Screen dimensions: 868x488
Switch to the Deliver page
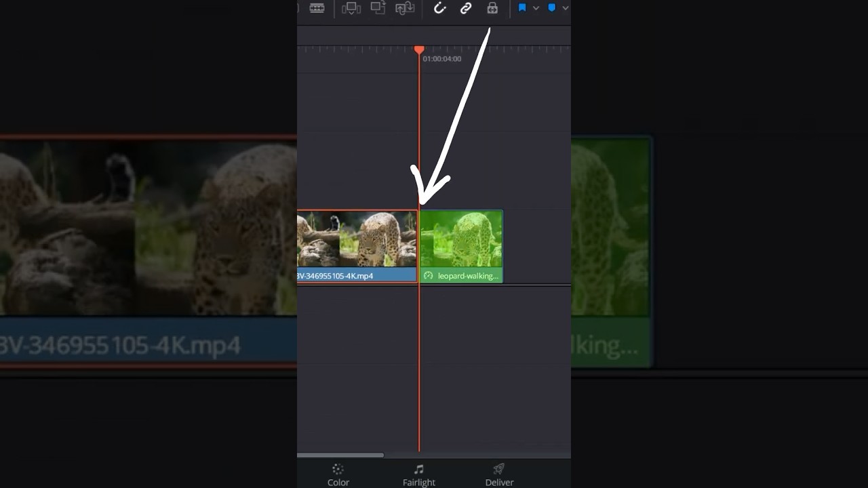pyautogui.click(x=499, y=475)
